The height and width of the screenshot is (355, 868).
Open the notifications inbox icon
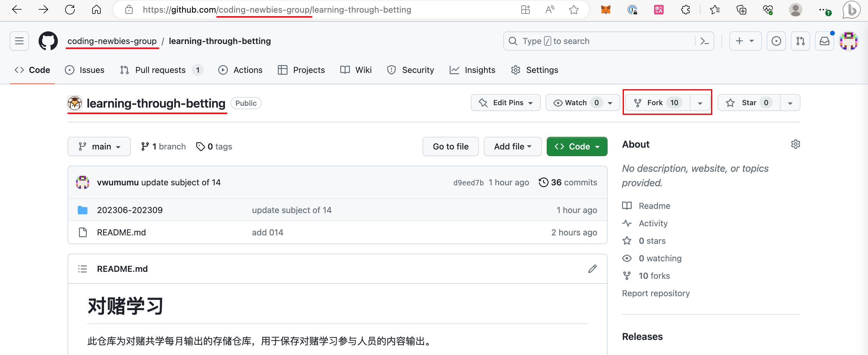[824, 41]
